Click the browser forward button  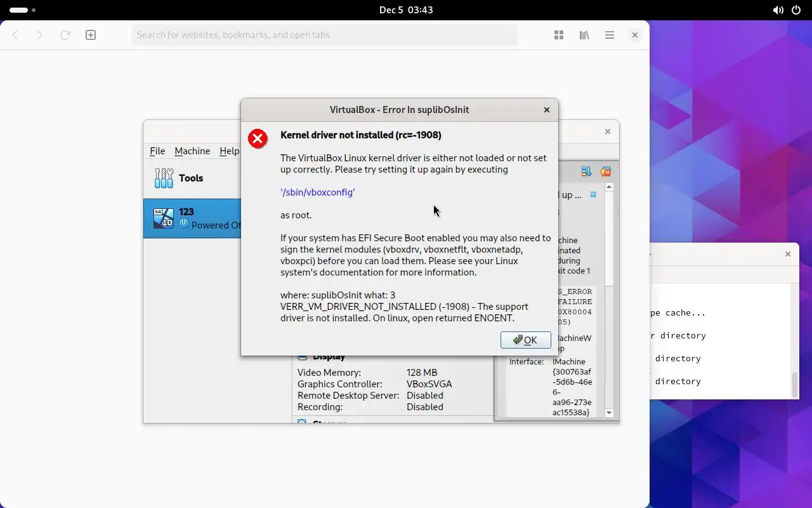pyautogui.click(x=39, y=35)
